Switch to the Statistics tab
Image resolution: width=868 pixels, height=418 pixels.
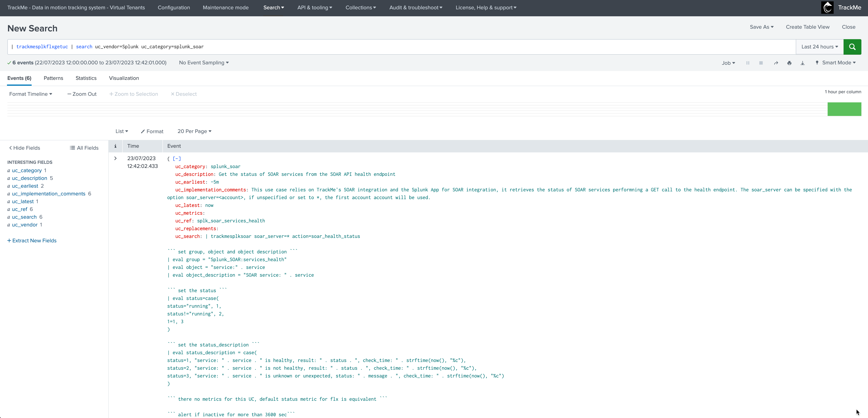point(86,78)
